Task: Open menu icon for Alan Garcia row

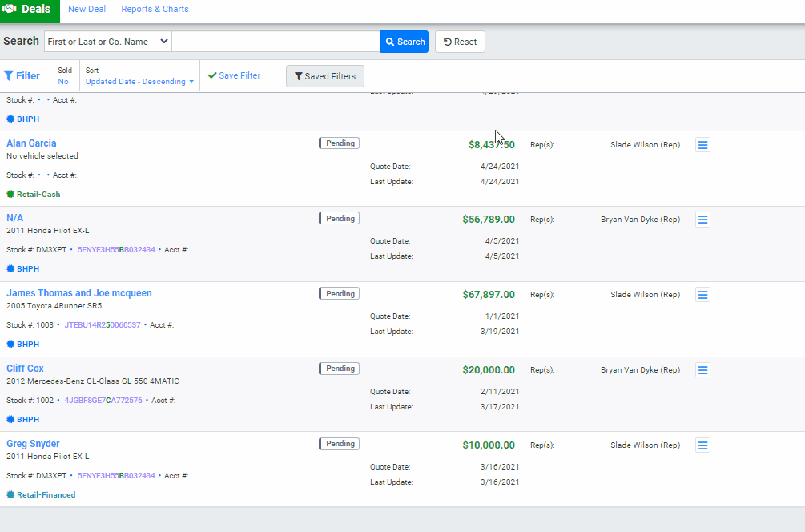Action: click(702, 145)
